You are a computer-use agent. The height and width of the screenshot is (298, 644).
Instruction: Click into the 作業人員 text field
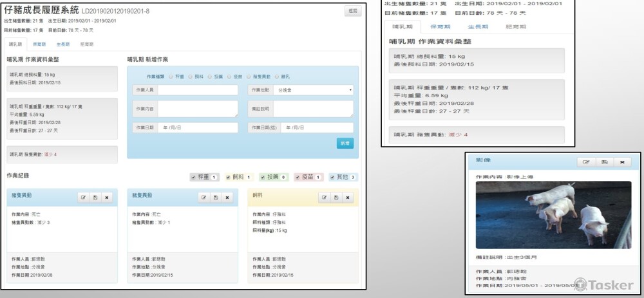198,90
